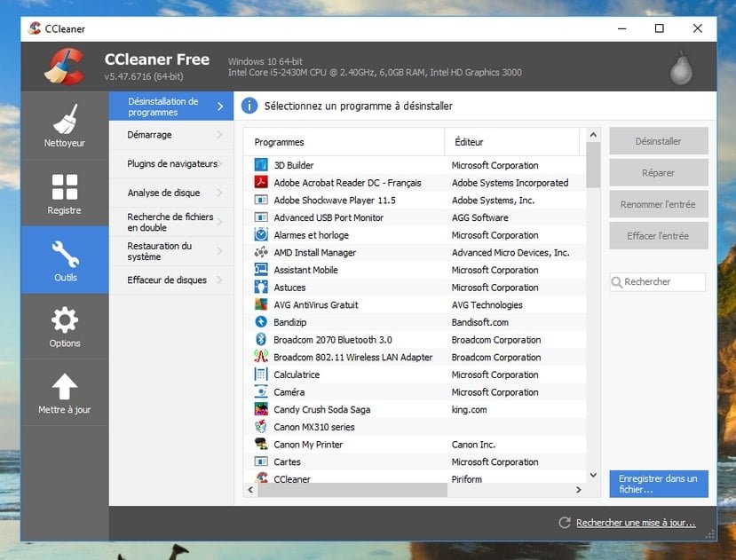Open Désinstallation de programmes tab
736x560 pixels.
[x=171, y=106]
